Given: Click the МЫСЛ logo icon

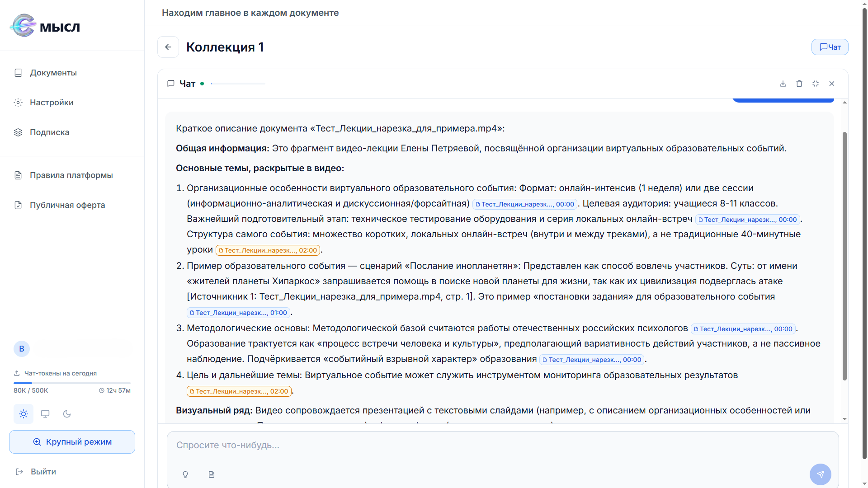Looking at the screenshot, I should click(x=23, y=26).
